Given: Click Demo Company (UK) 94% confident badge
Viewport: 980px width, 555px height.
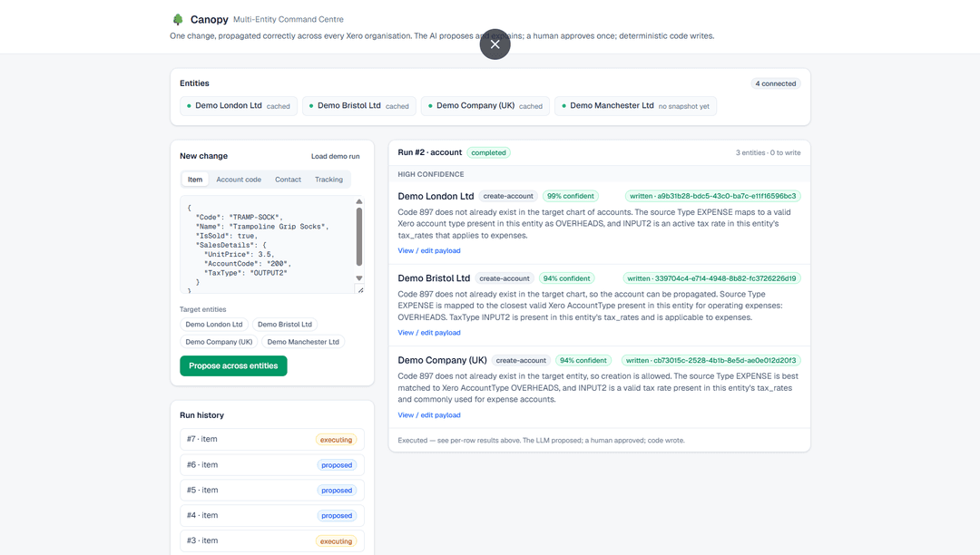Looking at the screenshot, I should coord(583,360).
